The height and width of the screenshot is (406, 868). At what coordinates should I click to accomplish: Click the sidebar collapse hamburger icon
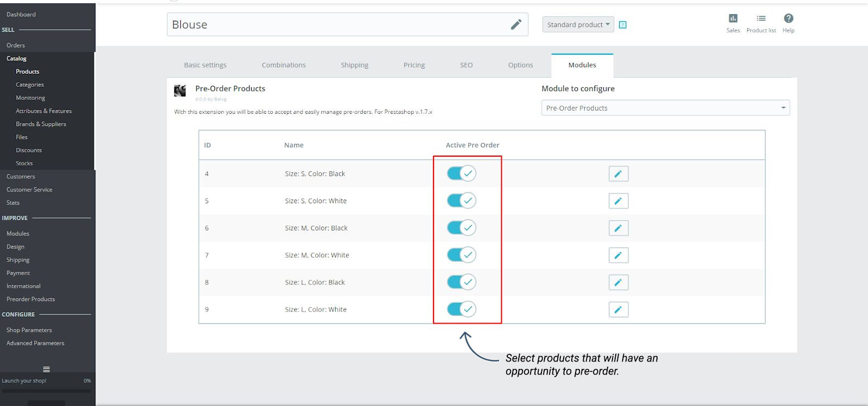(x=47, y=369)
